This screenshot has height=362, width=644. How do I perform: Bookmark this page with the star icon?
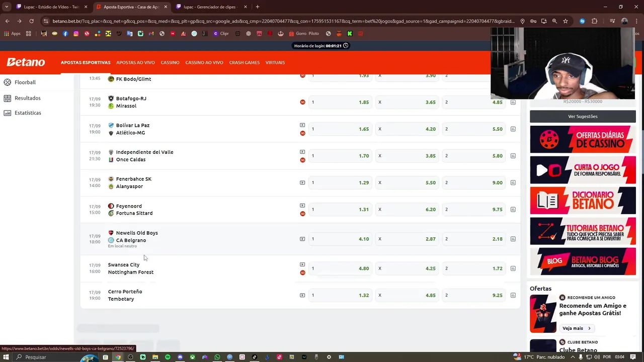tap(566, 21)
